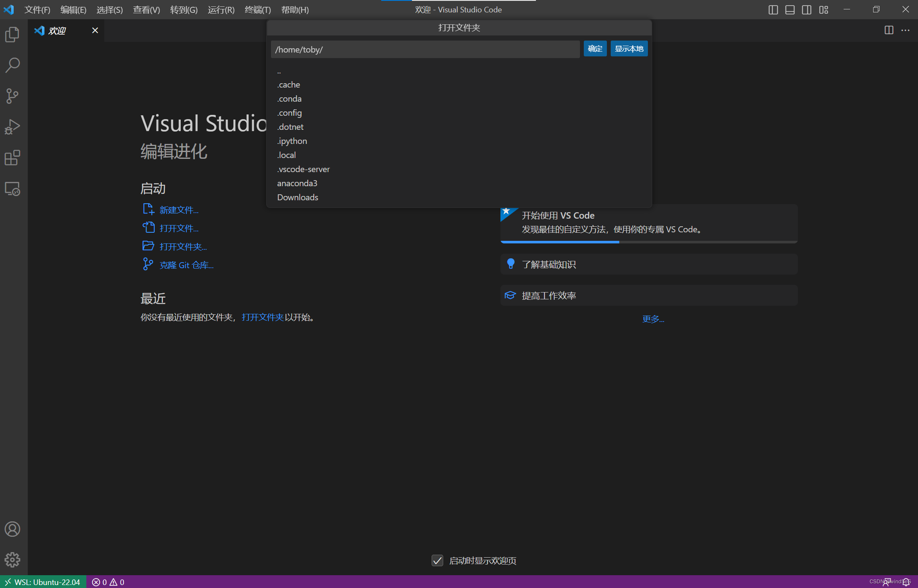This screenshot has width=918, height=588.
Task: Open the 提高工作效率 walkthrough
Action: pos(649,295)
